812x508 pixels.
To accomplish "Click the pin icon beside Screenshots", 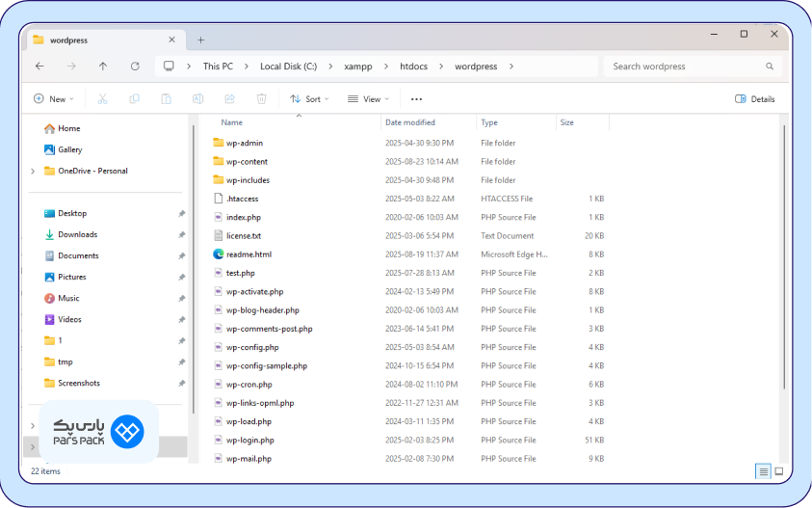I will click(181, 384).
